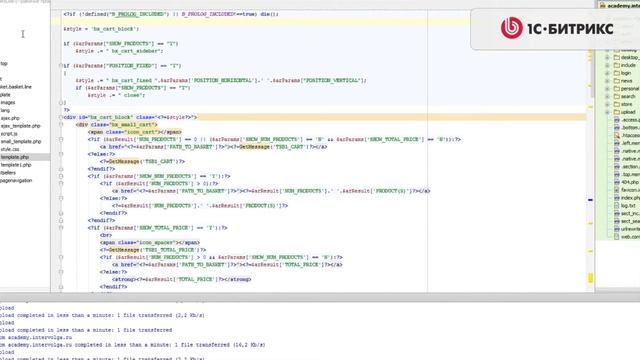Screen dimensions: 640x360
Task: Click the blue marker in error stripe
Action: (x=590, y=200)
